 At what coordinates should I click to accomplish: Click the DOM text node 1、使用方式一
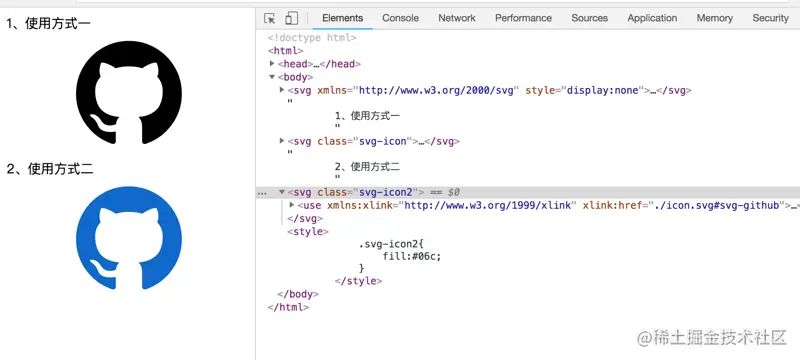(367, 116)
